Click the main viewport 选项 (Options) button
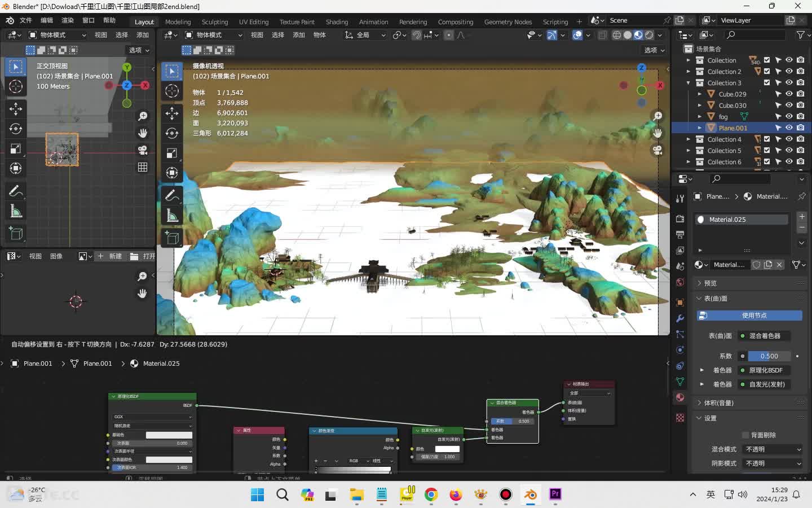Viewport: 812px width, 508px height. (x=654, y=50)
